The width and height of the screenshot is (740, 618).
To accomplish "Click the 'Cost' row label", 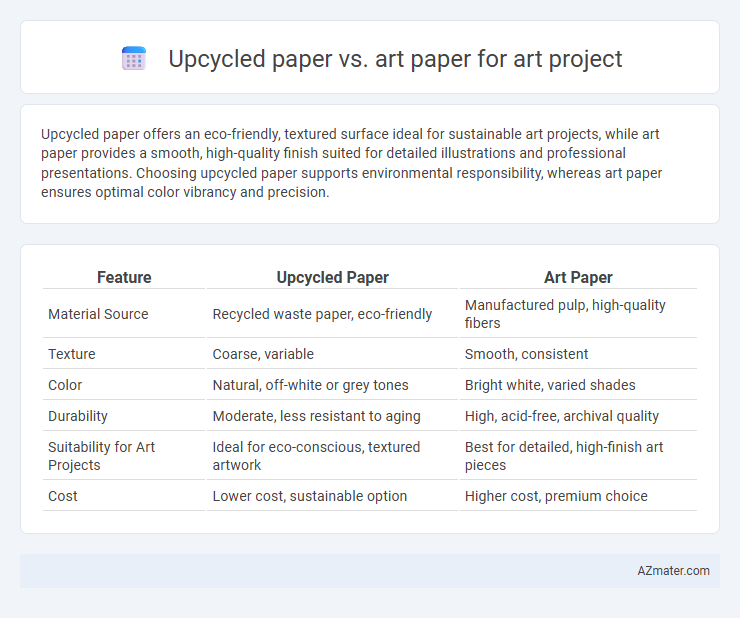I will click(x=63, y=496).
